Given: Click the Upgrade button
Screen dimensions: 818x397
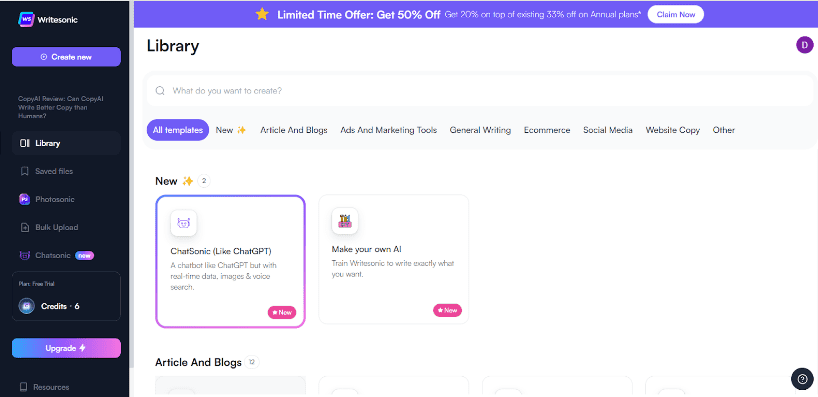Looking at the screenshot, I should tap(66, 348).
